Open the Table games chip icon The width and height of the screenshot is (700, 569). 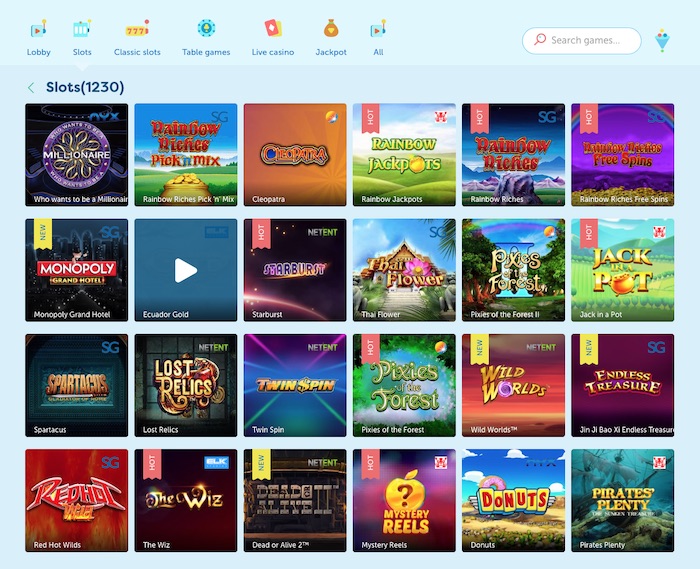206,28
